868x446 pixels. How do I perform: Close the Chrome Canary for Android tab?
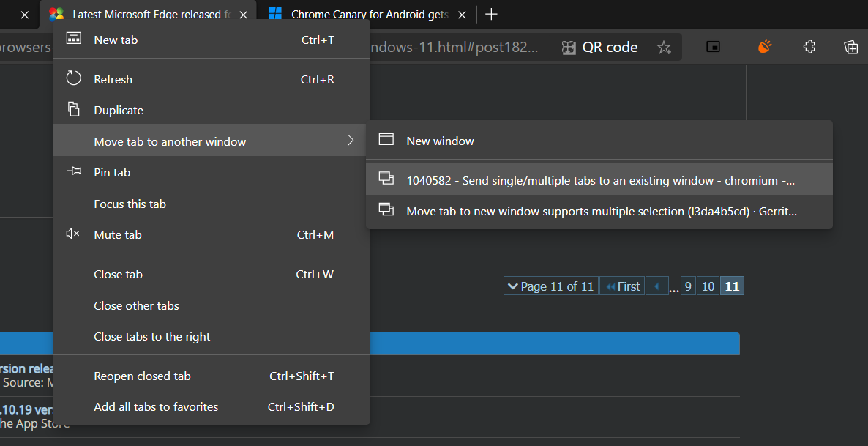[462, 15]
